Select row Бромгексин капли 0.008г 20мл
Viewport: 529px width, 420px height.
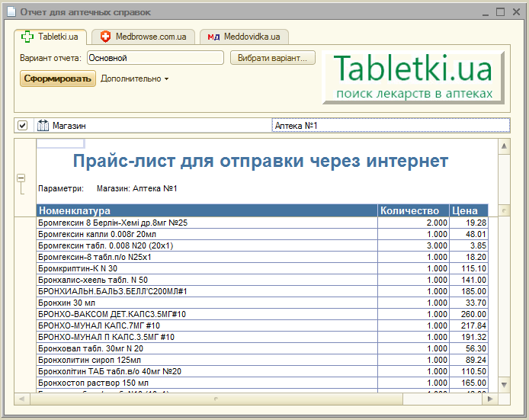262,234
